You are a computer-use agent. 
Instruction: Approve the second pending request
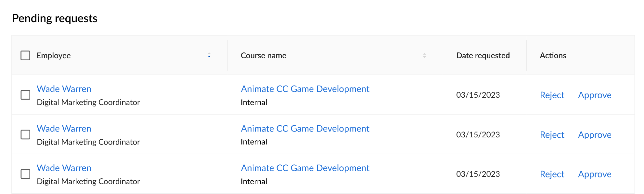pyautogui.click(x=595, y=135)
